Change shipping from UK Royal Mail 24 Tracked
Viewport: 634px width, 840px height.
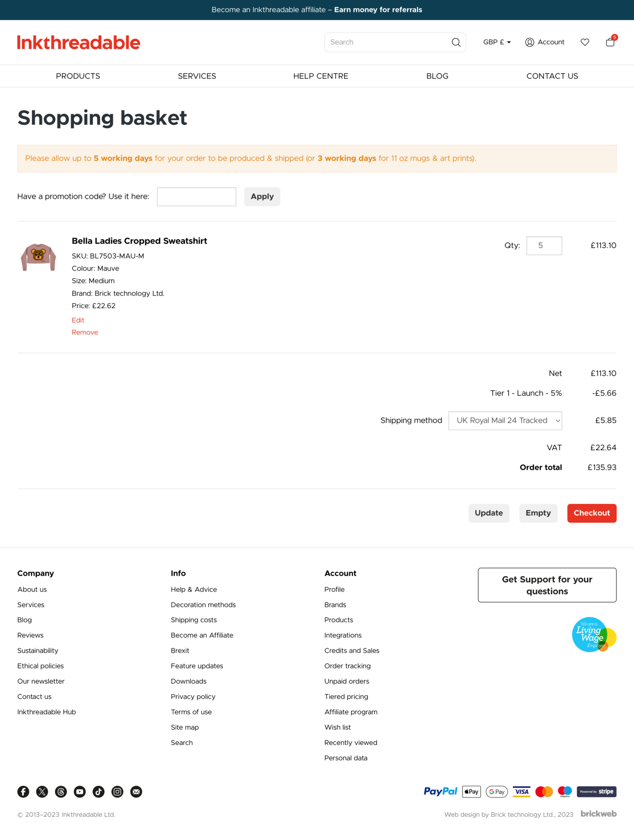pos(505,420)
